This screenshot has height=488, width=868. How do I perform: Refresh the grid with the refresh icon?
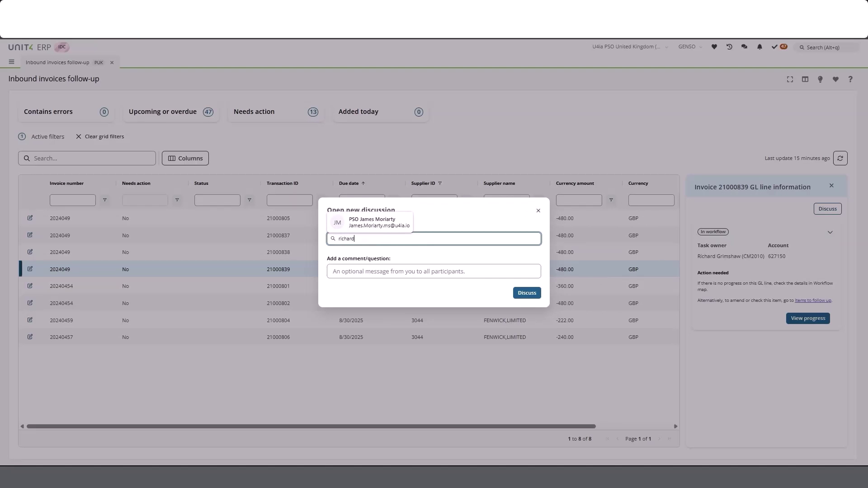coord(840,158)
